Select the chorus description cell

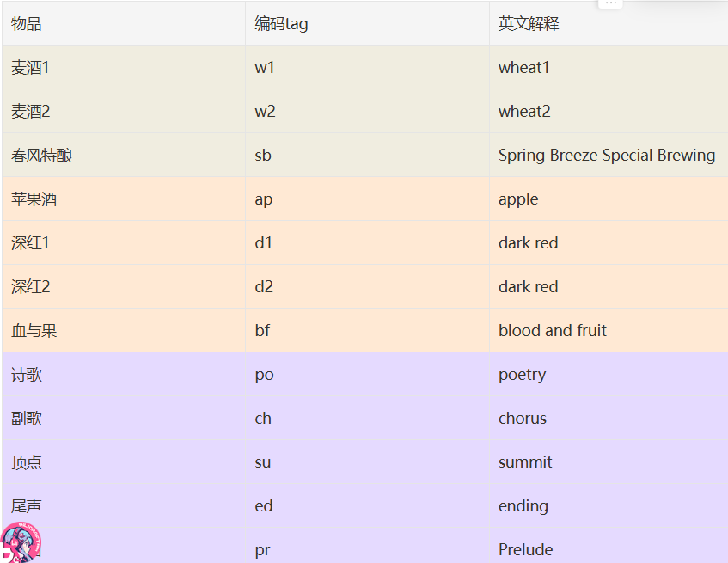(523, 419)
